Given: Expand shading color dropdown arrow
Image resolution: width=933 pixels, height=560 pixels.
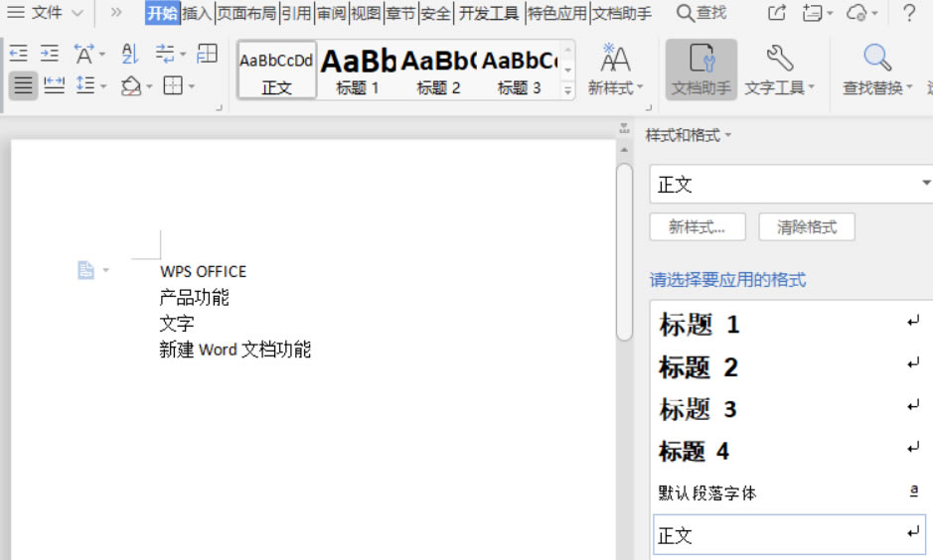Looking at the screenshot, I should click(x=149, y=86).
